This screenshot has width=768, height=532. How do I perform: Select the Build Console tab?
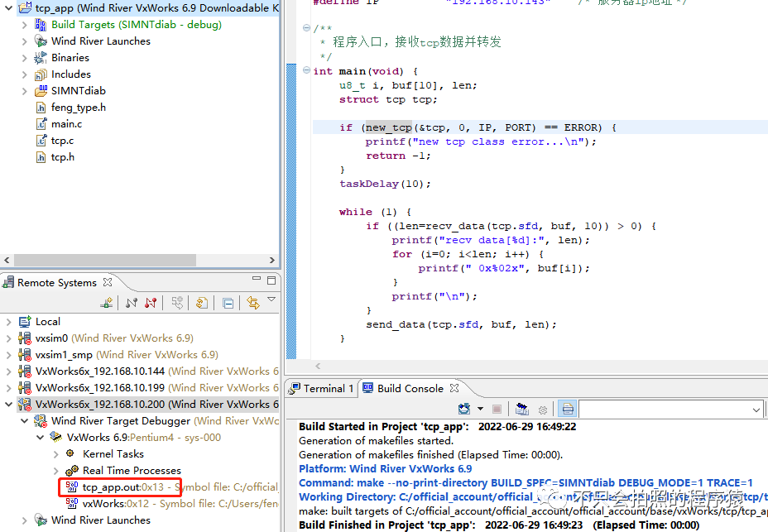[x=410, y=388]
